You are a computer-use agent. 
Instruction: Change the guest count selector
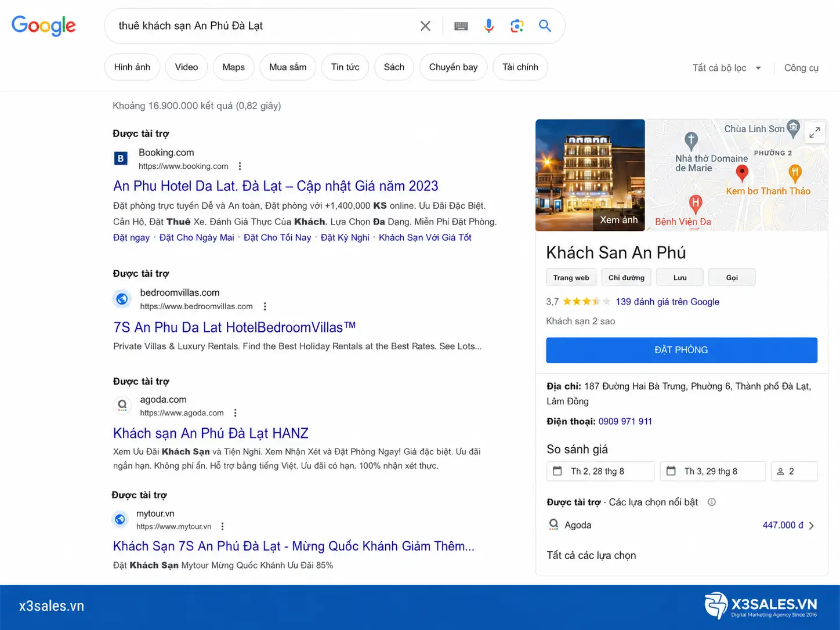click(x=794, y=472)
